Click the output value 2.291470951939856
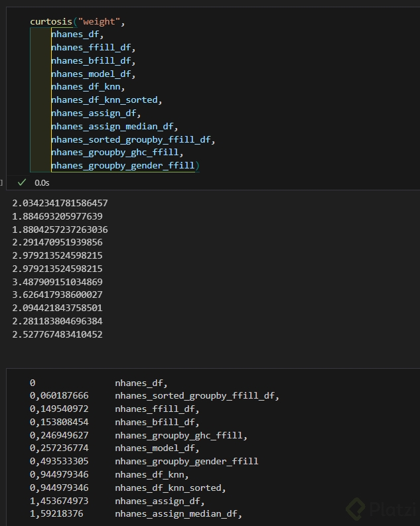This screenshot has height=526, width=420. [57, 242]
